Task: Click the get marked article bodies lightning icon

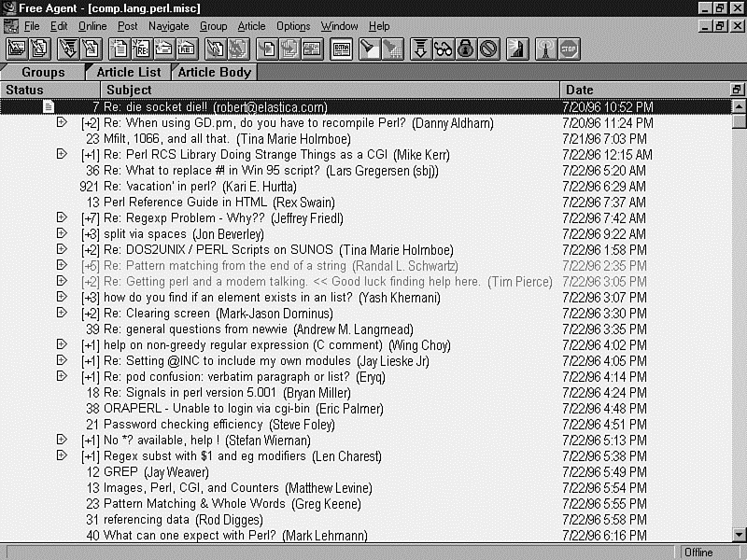Action: [x=68, y=49]
